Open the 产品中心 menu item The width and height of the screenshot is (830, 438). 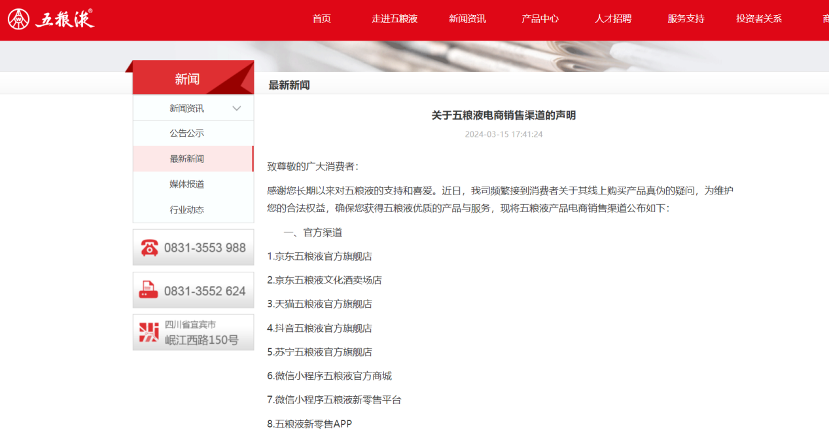(540, 19)
